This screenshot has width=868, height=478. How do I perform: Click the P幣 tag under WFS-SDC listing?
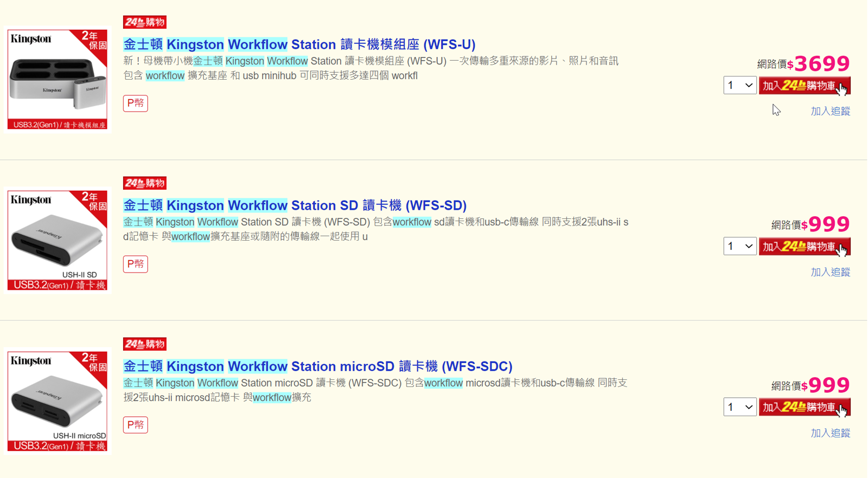135,425
